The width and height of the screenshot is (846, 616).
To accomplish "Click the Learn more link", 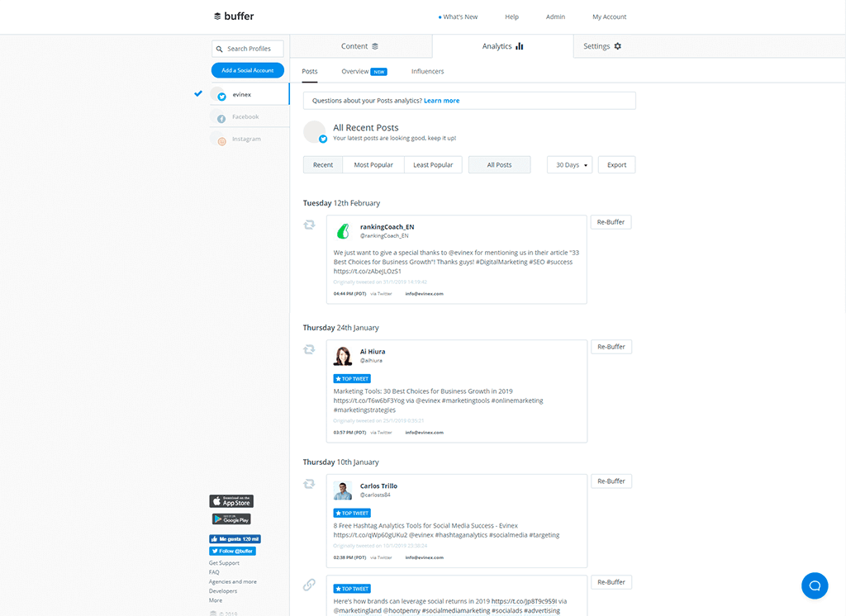I will (x=442, y=101).
